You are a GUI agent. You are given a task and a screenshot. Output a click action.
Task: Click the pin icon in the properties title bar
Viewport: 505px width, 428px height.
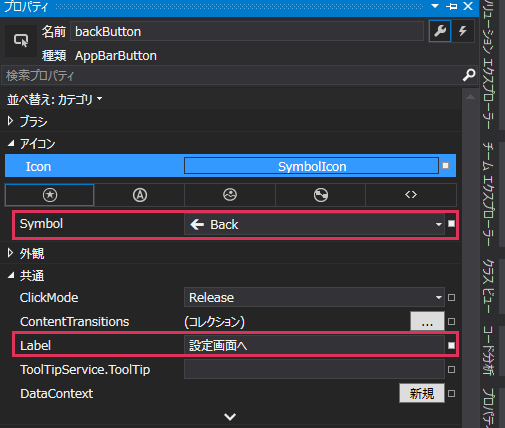pyautogui.click(x=452, y=6)
